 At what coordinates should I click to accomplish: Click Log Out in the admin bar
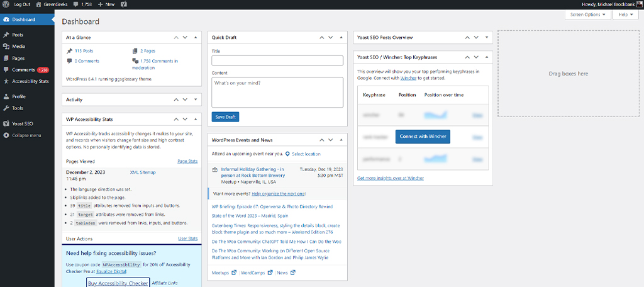tap(22, 4)
